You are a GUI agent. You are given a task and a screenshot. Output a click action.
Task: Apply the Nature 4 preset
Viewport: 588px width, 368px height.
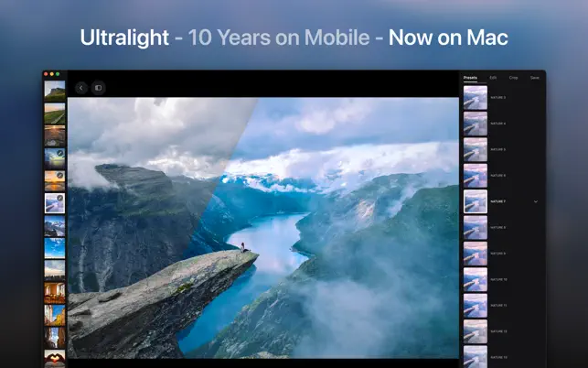point(476,124)
